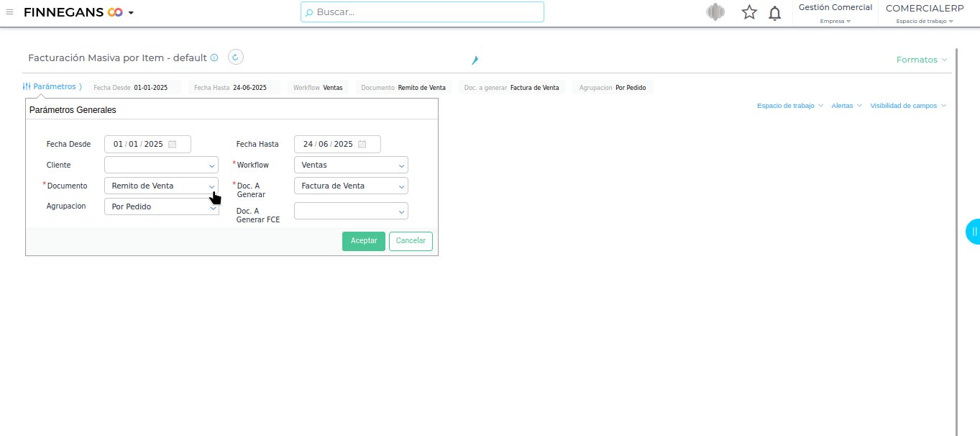Click the voice assistant waveform icon

coord(715,12)
